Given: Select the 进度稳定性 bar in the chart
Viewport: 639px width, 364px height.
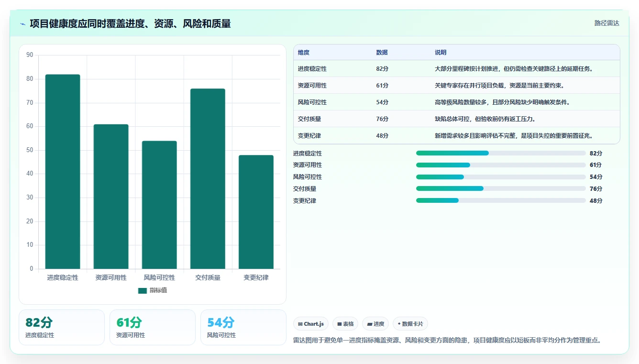Looking at the screenshot, I should click(x=63, y=172).
